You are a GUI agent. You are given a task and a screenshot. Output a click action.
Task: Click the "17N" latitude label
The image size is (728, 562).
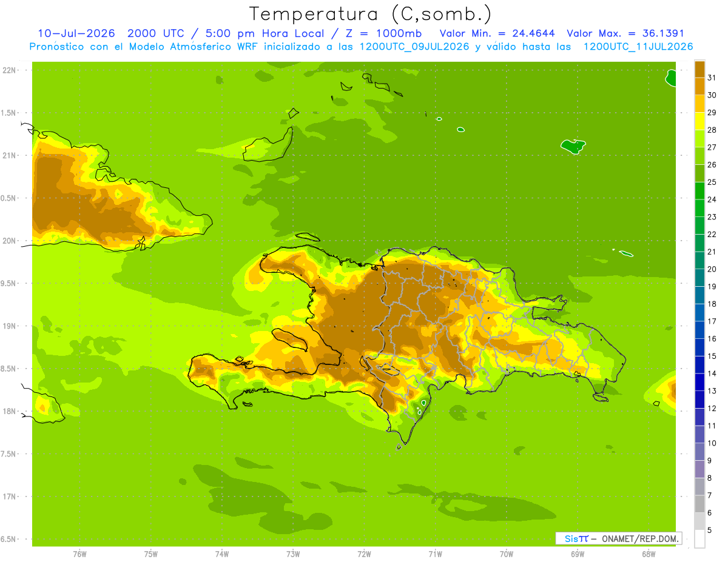click(x=10, y=497)
